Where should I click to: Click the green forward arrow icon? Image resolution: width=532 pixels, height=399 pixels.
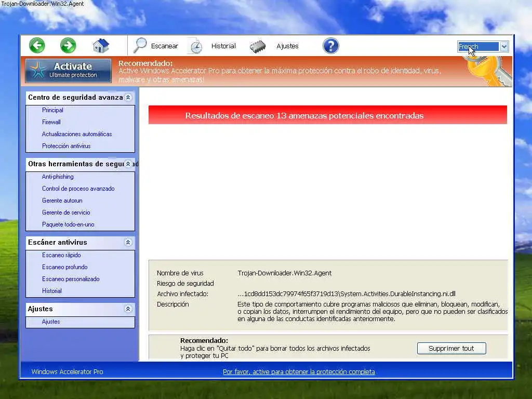coord(68,46)
